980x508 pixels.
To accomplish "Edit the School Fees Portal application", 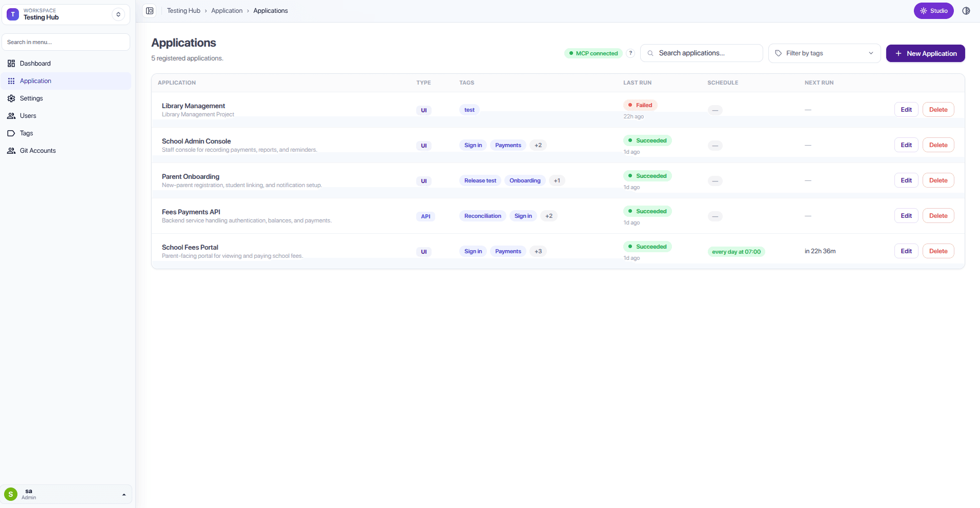I will 906,251.
